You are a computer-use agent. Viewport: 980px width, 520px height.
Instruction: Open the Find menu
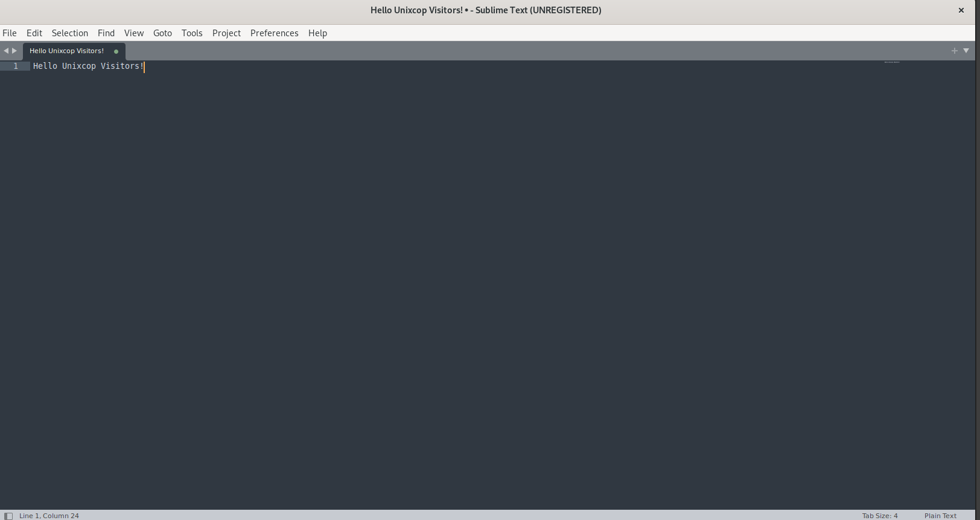106,33
